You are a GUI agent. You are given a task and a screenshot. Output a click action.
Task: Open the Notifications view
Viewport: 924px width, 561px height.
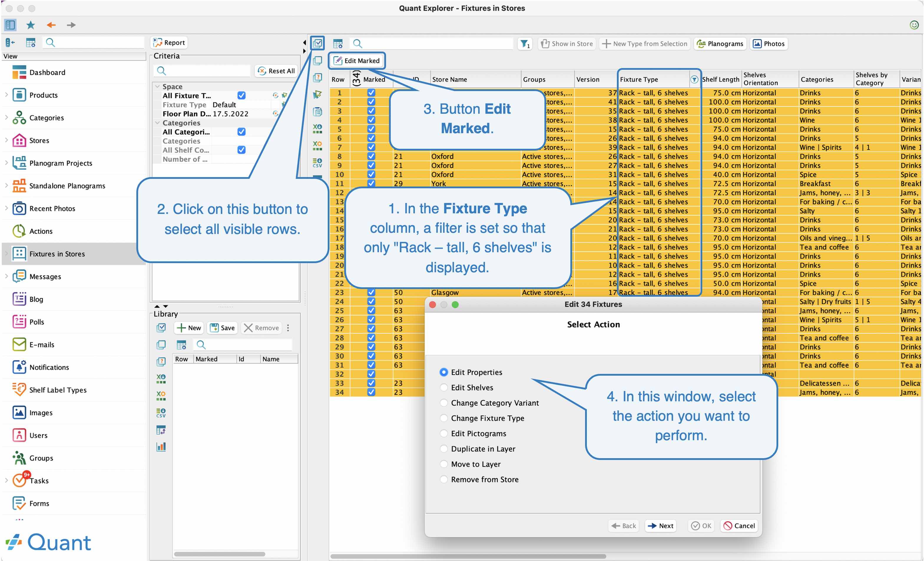click(x=49, y=367)
